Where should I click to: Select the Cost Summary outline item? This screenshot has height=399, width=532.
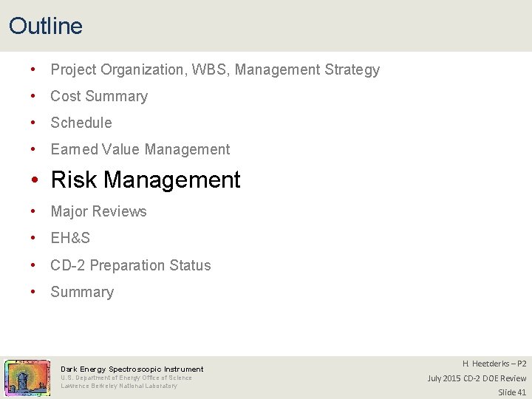tap(99, 97)
